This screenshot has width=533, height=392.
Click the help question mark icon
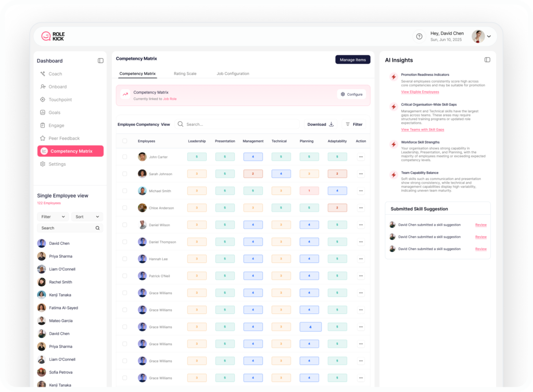coord(419,36)
